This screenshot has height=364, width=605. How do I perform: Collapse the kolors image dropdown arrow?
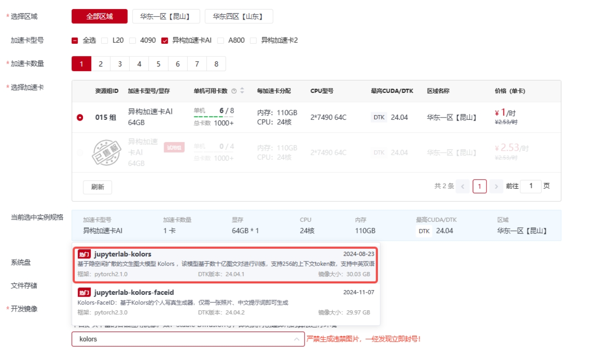pos(296,339)
